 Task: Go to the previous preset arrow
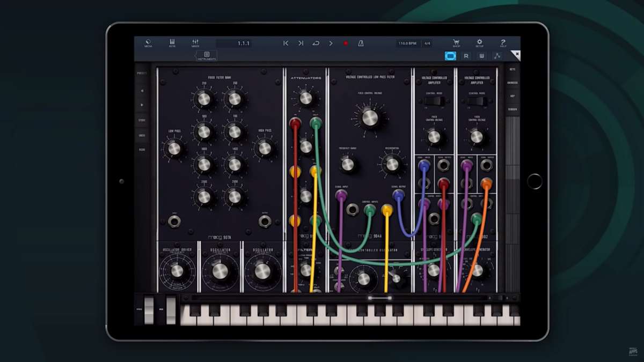(142, 91)
